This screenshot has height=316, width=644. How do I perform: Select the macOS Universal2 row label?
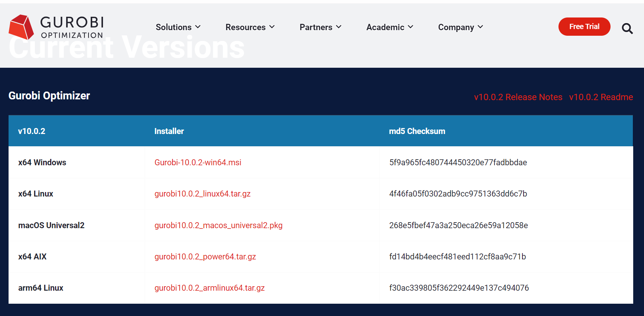coord(51,225)
